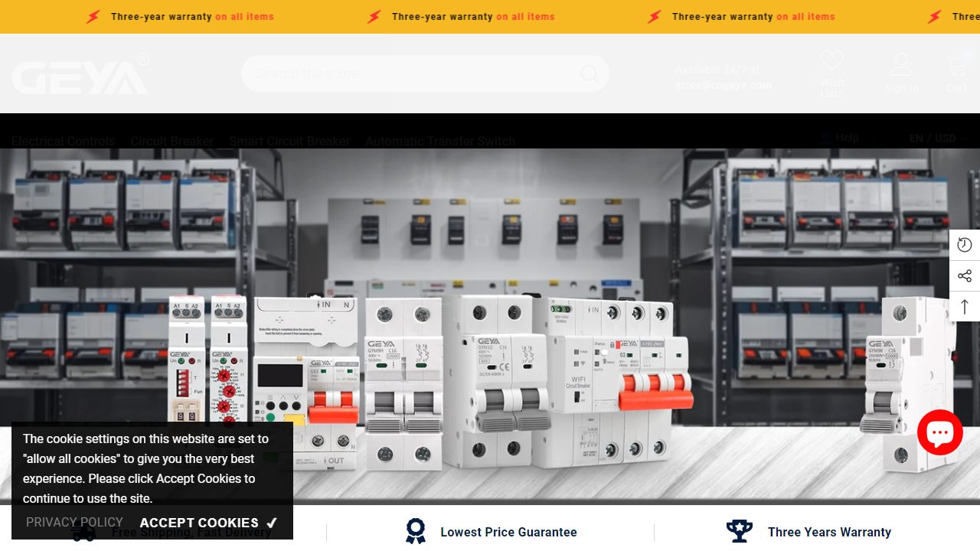Click the Lowest Price Guarantee text

pyautogui.click(x=508, y=532)
